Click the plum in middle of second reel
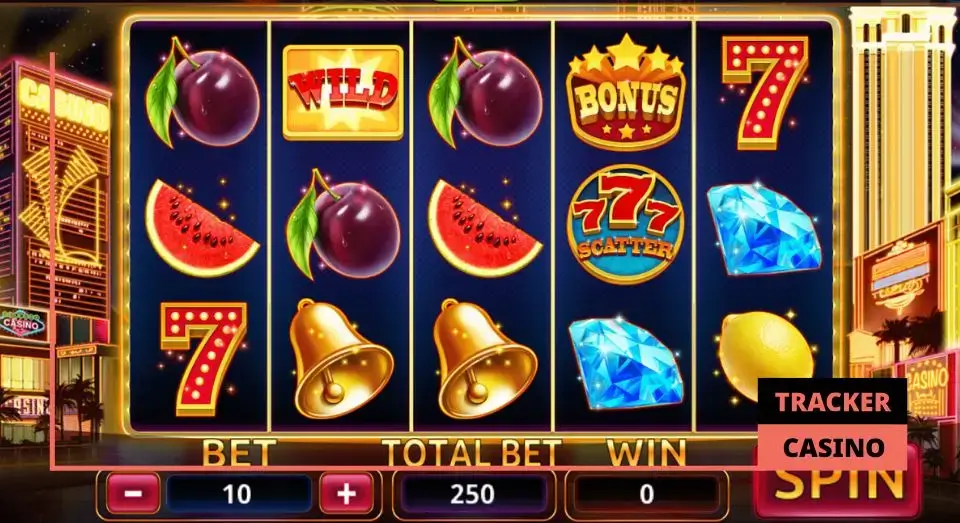 (343, 223)
